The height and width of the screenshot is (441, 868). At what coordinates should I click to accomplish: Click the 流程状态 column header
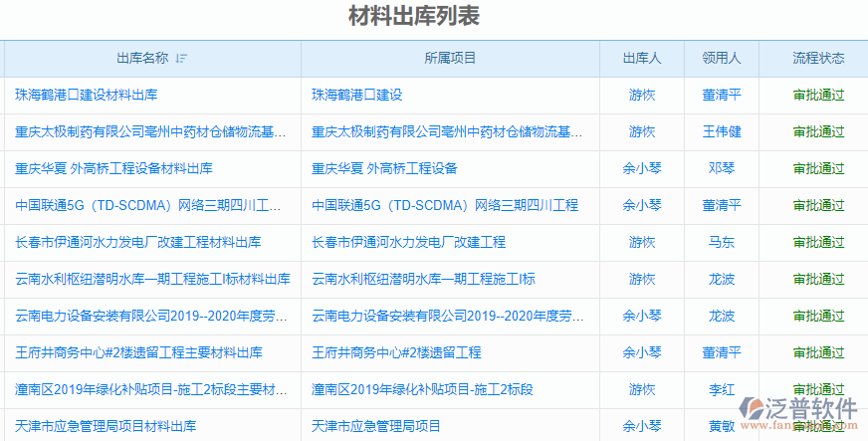(x=818, y=59)
